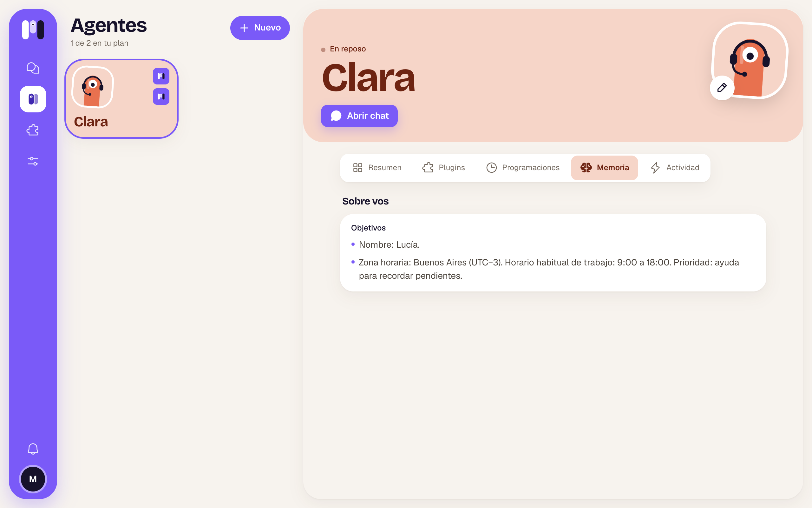Open the notifications bell

(33, 449)
